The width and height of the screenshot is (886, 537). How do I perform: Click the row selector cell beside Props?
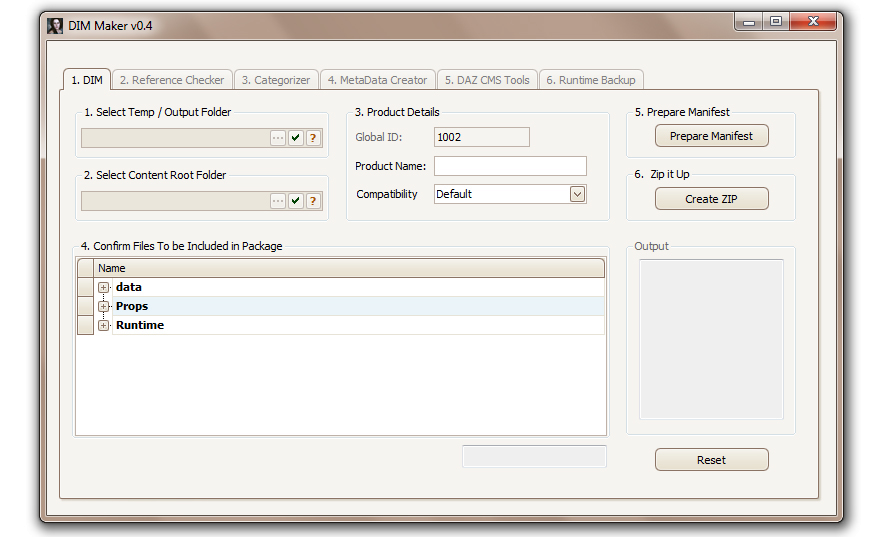[x=85, y=306]
